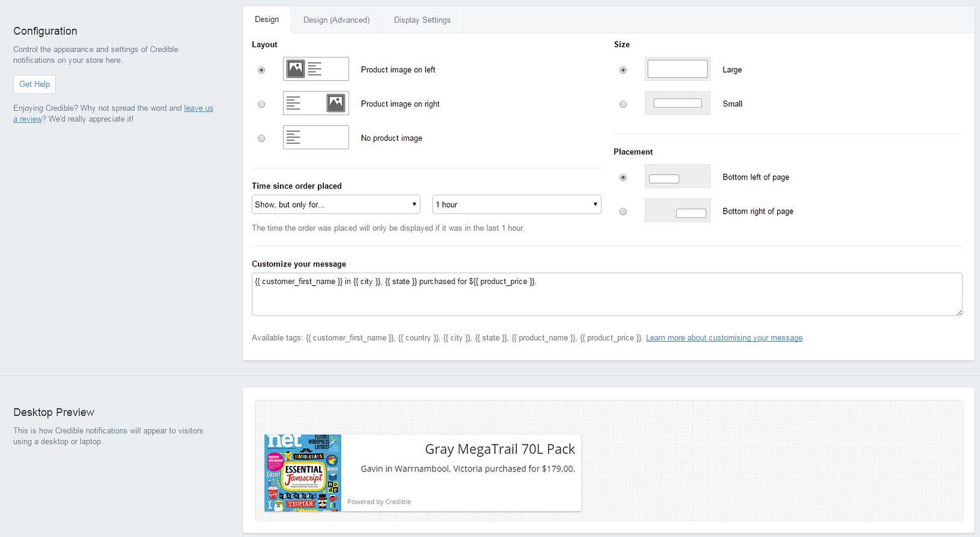Click the 'Product image on right' label

(400, 104)
